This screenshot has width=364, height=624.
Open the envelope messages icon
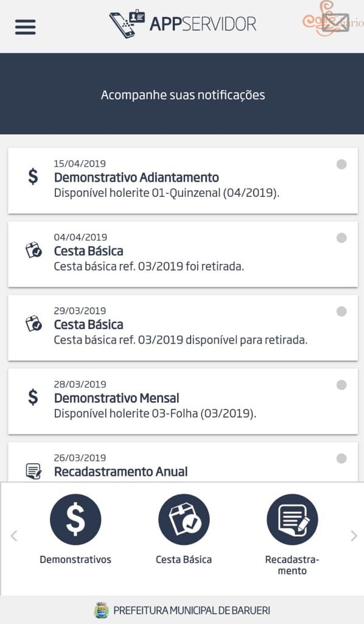(335, 23)
